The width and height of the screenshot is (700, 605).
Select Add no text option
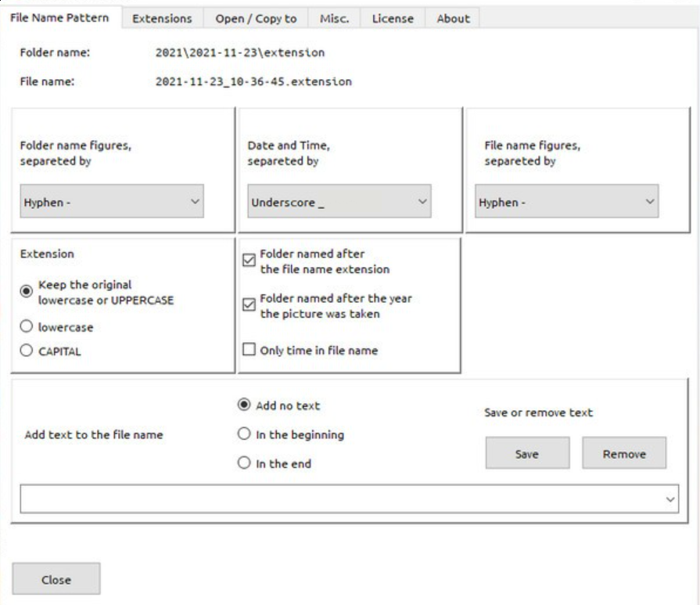coord(244,405)
